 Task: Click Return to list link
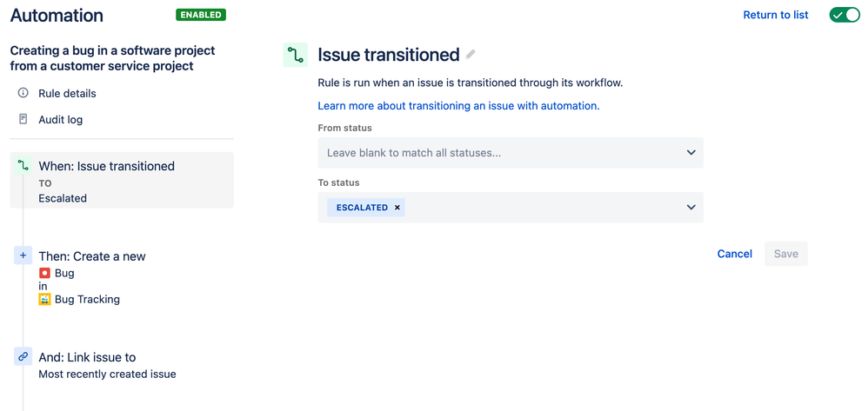pyautogui.click(x=776, y=15)
